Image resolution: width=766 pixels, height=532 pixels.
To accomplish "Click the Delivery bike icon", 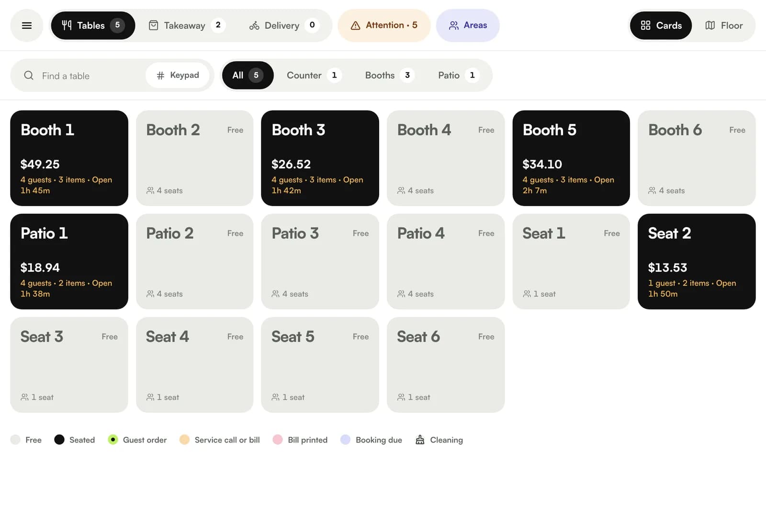I will click(x=254, y=25).
